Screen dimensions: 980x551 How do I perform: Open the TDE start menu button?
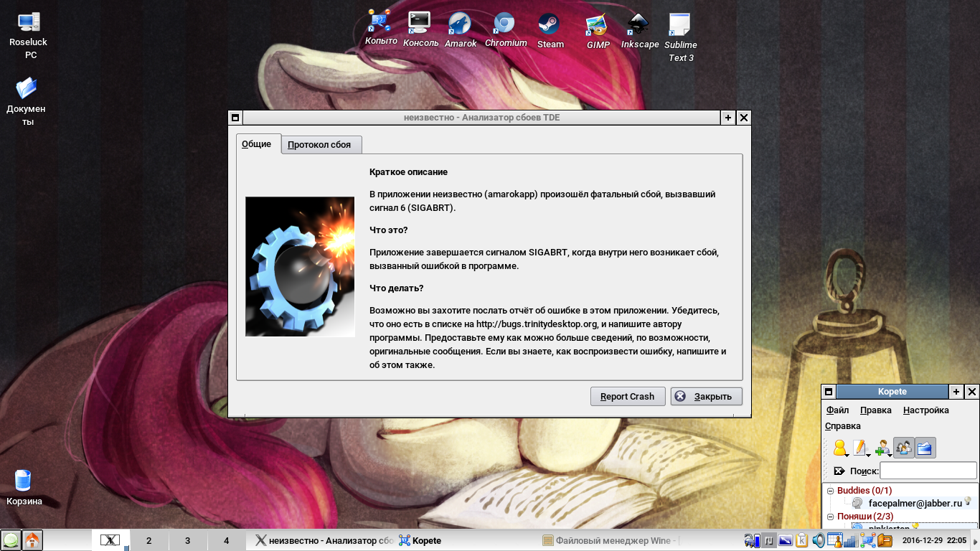tap(11, 540)
